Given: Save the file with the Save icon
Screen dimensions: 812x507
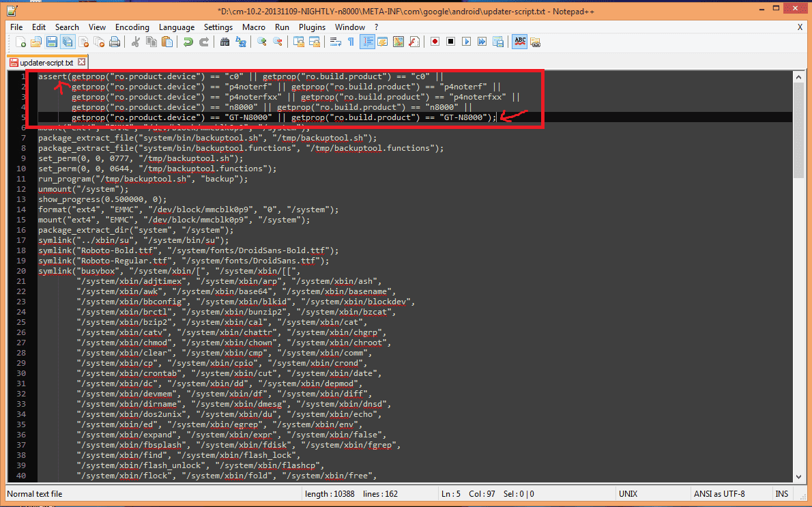Looking at the screenshot, I should (52, 42).
